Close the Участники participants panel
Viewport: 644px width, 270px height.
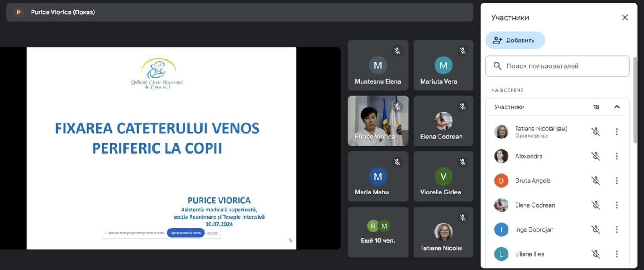pos(625,17)
